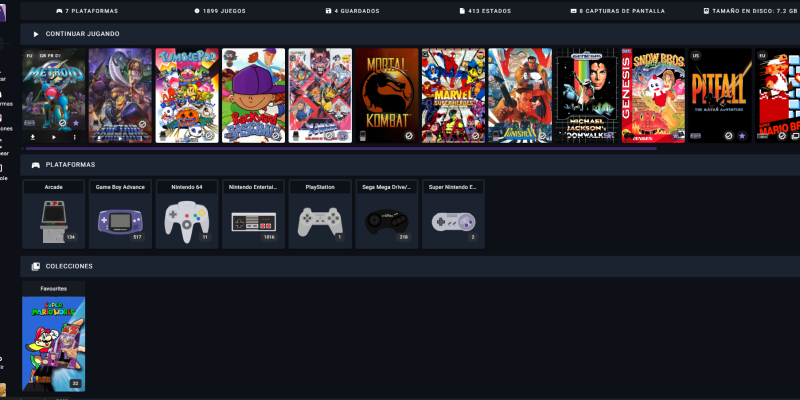Toggle favorite star on Metroid Fusion
800x400 pixels.
pyautogui.click(x=77, y=123)
